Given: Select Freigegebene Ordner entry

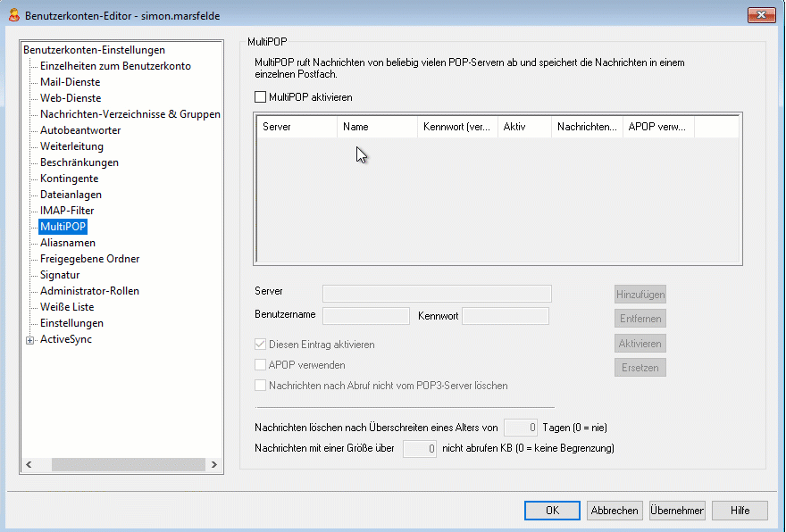Looking at the screenshot, I should 89,259.
